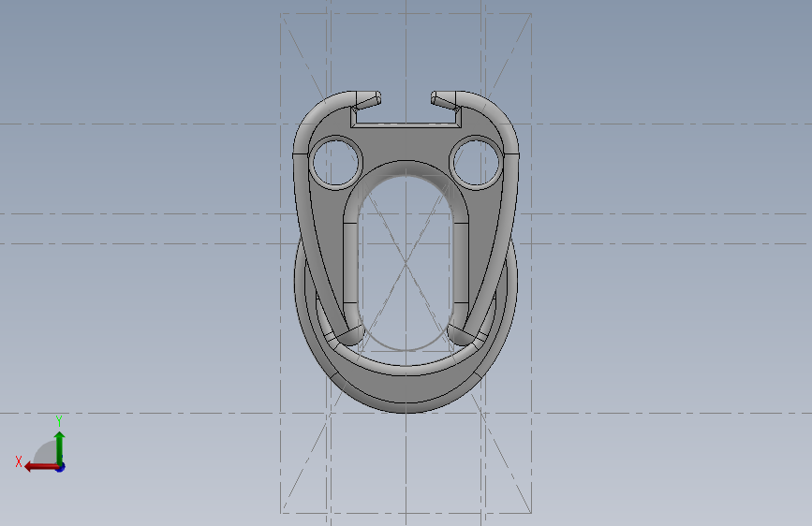The height and width of the screenshot is (526, 812).
Task: Click the red X axis arrow of the triad
Action: point(41,467)
